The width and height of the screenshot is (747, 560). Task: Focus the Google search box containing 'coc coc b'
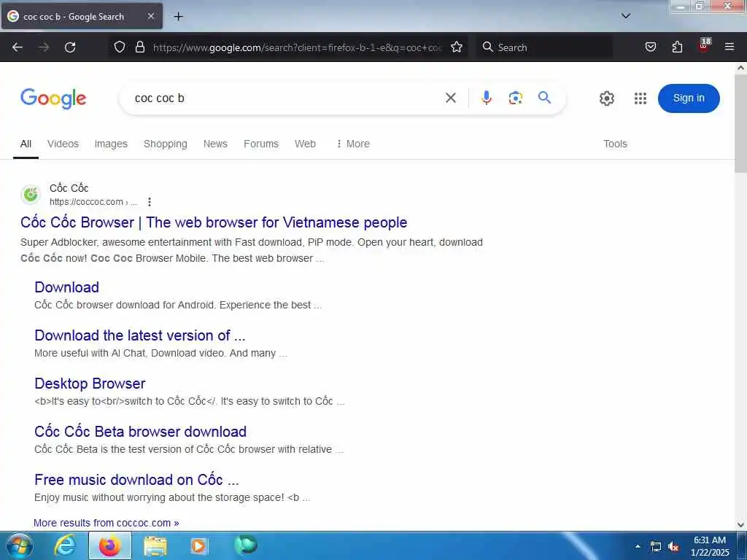(x=286, y=98)
